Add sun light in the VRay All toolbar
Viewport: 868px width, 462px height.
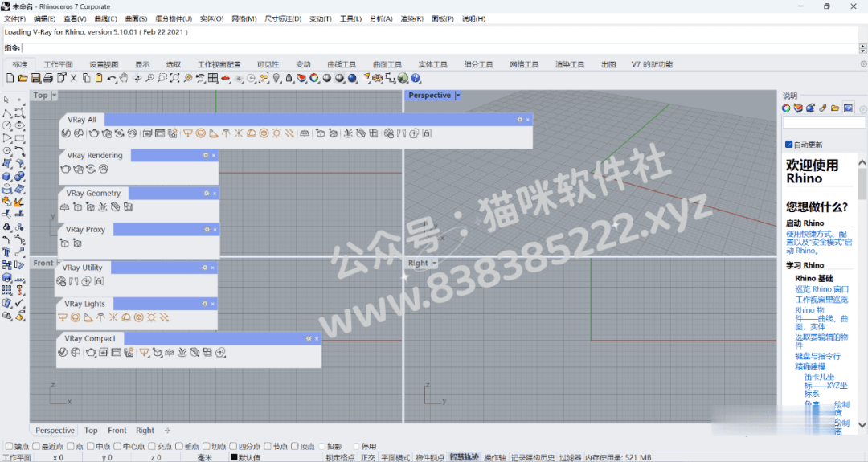pyautogui.click(x=276, y=133)
